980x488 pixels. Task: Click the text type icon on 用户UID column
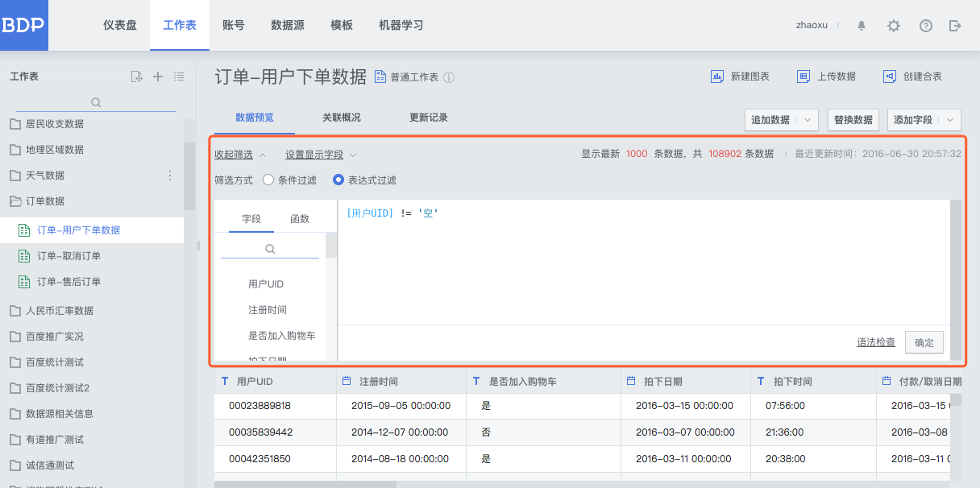[225, 381]
